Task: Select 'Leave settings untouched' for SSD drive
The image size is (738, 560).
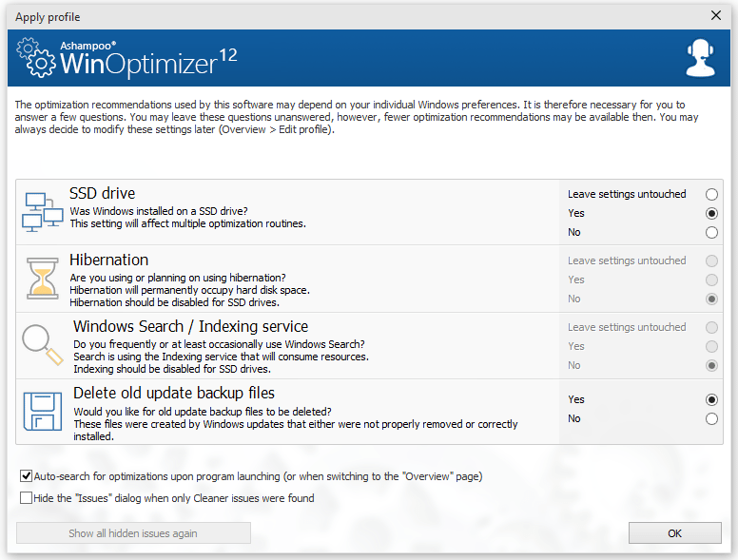Action: 711,194
